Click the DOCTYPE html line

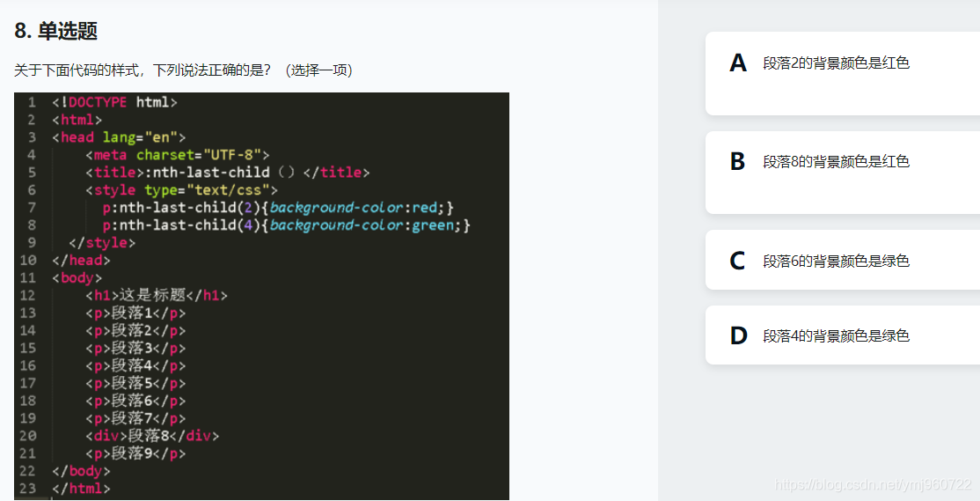(x=115, y=102)
